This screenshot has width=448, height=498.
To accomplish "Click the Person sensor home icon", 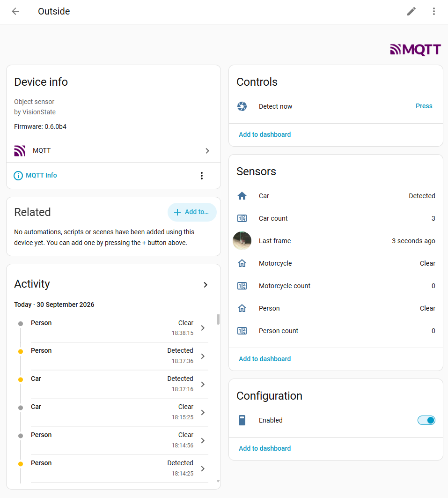I will 242,308.
